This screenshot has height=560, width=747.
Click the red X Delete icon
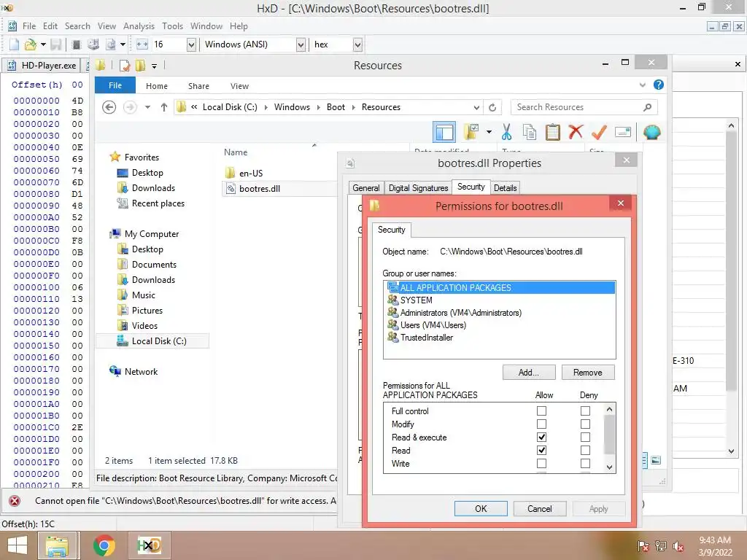tap(576, 131)
